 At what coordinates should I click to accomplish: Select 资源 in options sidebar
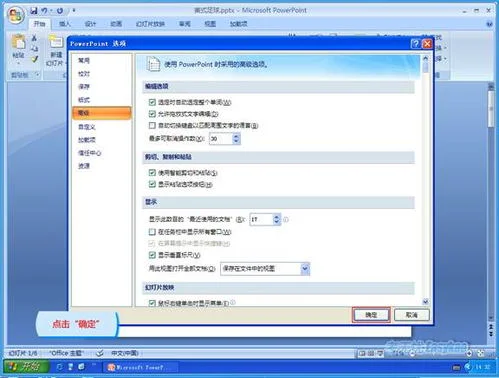[84, 166]
